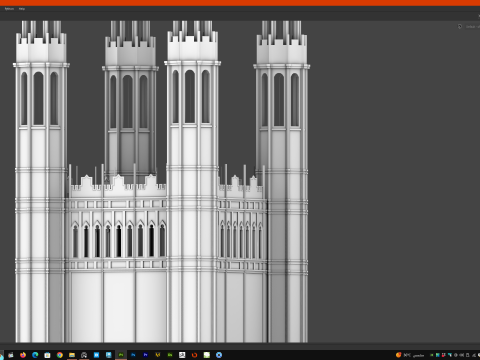Open File Explorer from the taskbar
This screenshot has width=480, height=360.
pyautogui.click(x=72, y=355)
